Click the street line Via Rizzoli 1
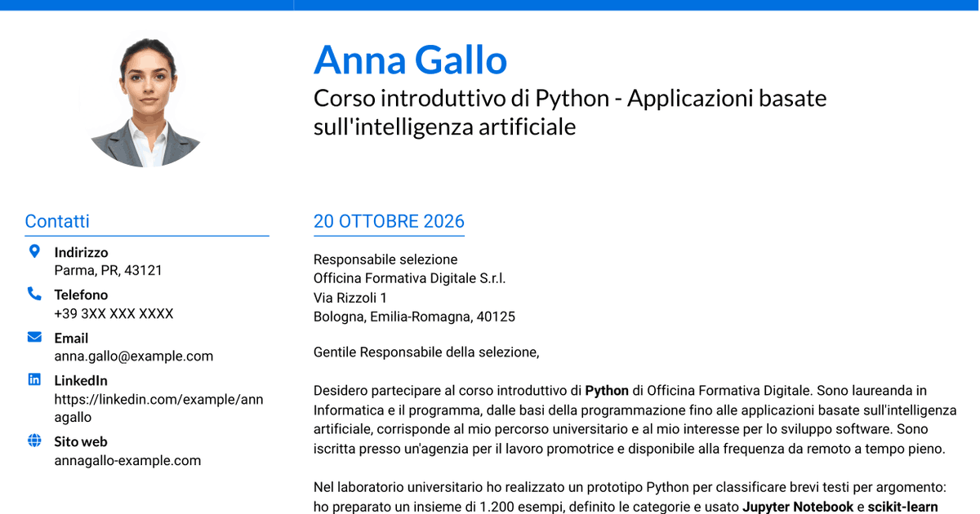Viewport: 980px width, 514px height. tap(350, 298)
